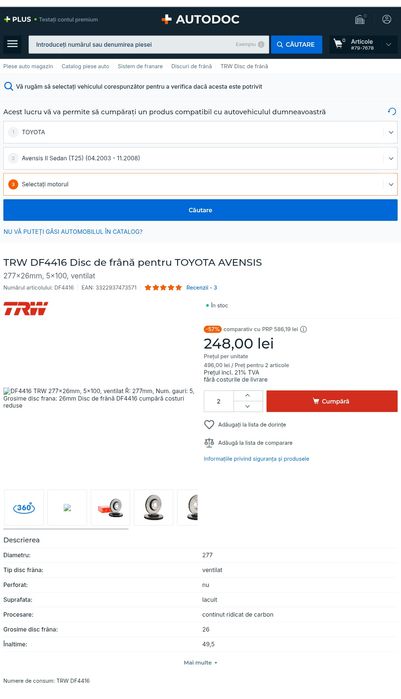Expand the TOYOTA make dropdown
Viewport: 401px width, 699px height.
click(x=200, y=132)
